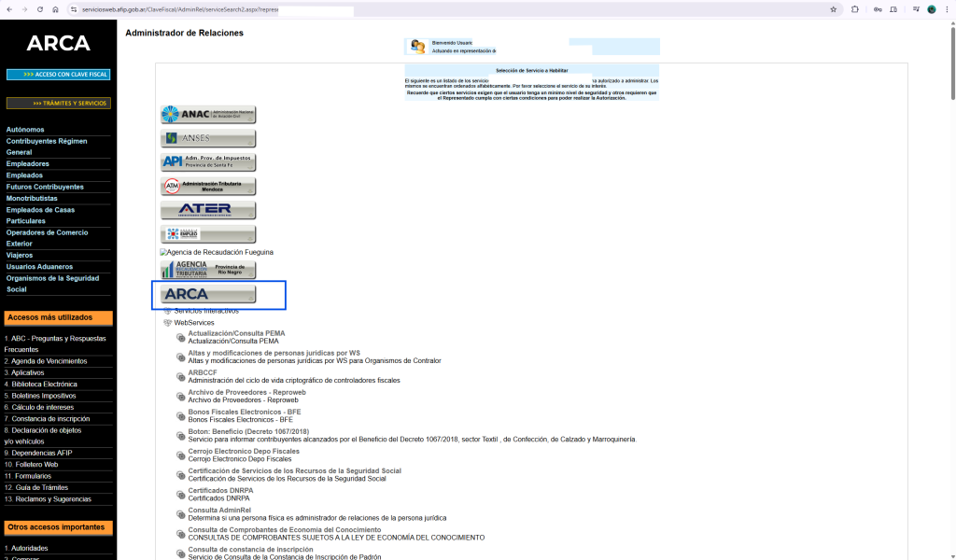Screen dimensions: 956x560
Task: Bookmark this page with the star icon
Action: (833, 9)
